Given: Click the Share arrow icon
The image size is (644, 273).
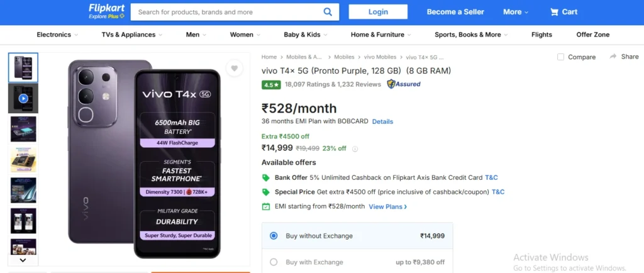Looking at the screenshot, I should tap(613, 57).
